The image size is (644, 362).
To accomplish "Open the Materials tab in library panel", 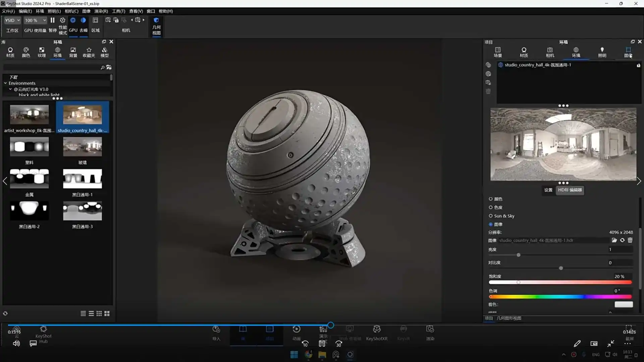I will pyautogui.click(x=10, y=52).
